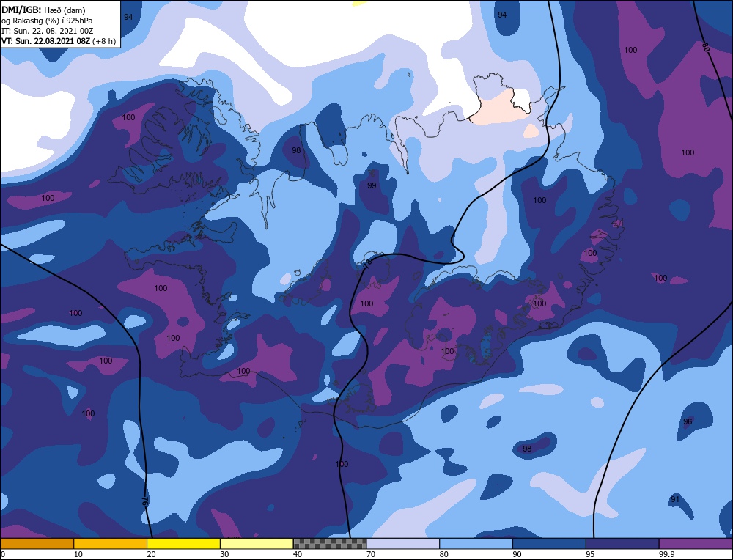Select the lavender 70–80 legend swatch

[x=403, y=543]
